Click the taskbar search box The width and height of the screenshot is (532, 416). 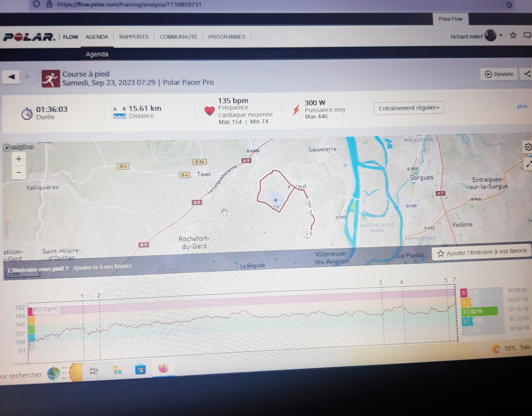tap(22, 375)
